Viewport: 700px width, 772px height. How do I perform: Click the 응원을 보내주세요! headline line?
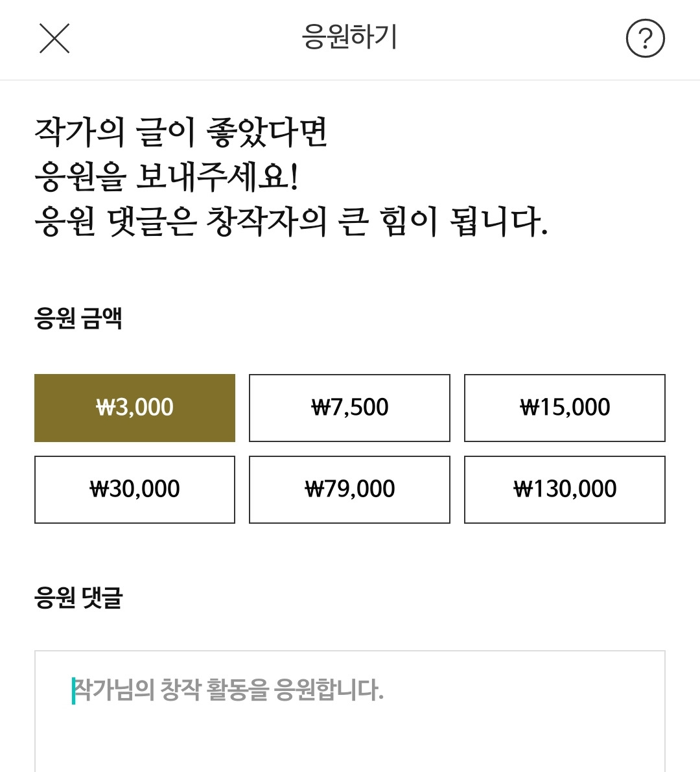click(167, 177)
